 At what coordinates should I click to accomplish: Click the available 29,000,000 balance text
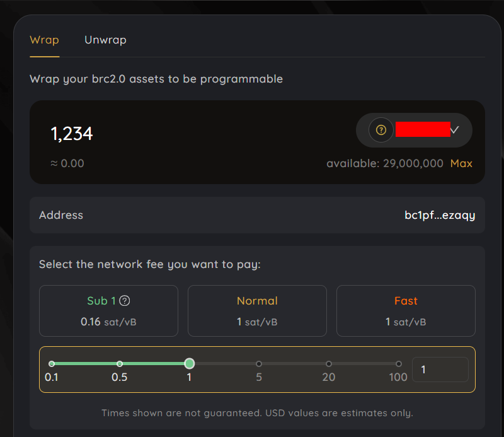point(384,163)
